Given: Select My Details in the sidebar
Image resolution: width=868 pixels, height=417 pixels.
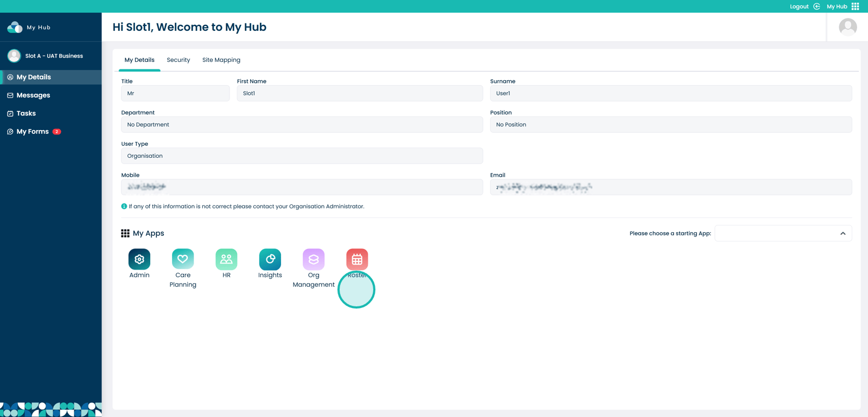Looking at the screenshot, I should [51, 77].
